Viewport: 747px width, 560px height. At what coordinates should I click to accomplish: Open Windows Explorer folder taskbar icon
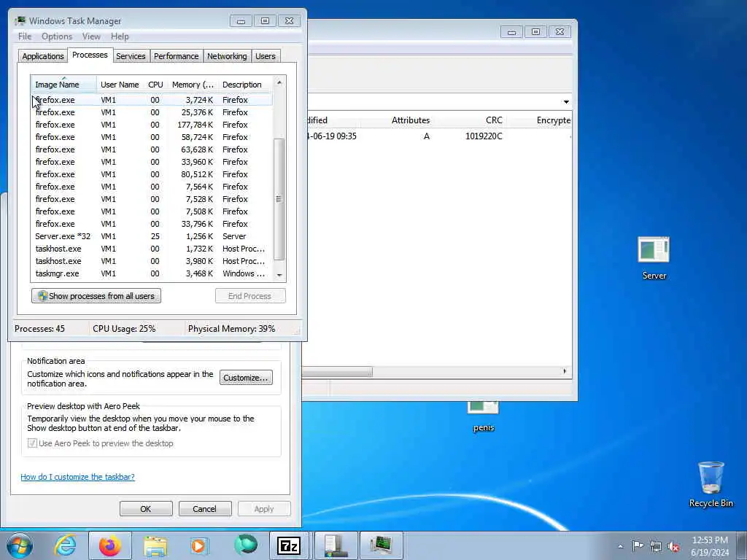click(x=155, y=545)
